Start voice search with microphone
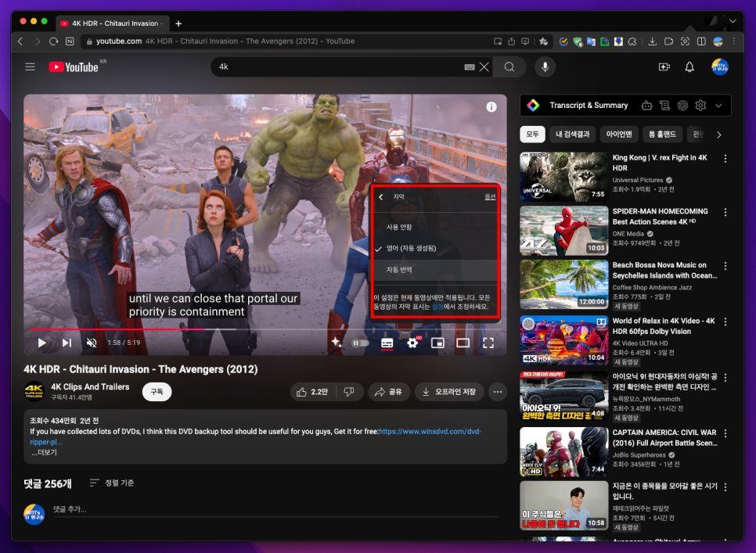 545,67
